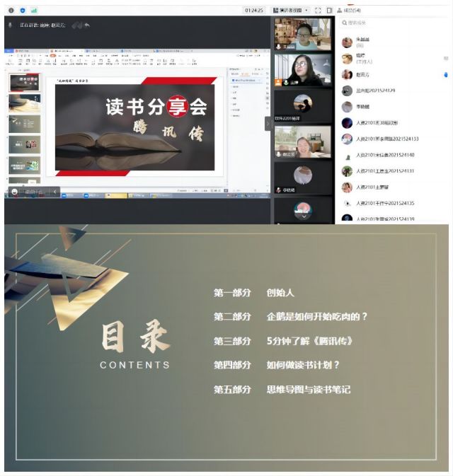
Task: Click 思维导图与读书笔记 entry
Action: (309, 389)
